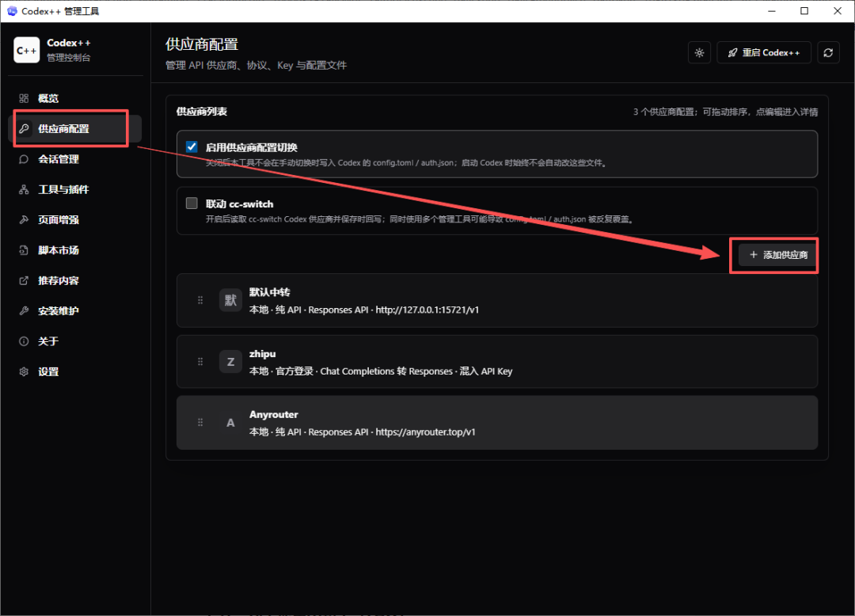855x616 pixels.
Task: Click the info icon beside 关于
Action: coord(24,341)
